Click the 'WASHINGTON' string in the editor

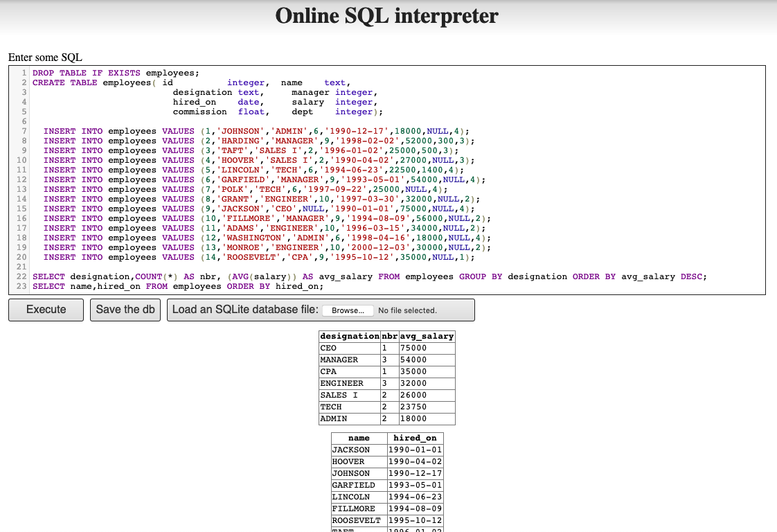click(x=257, y=238)
